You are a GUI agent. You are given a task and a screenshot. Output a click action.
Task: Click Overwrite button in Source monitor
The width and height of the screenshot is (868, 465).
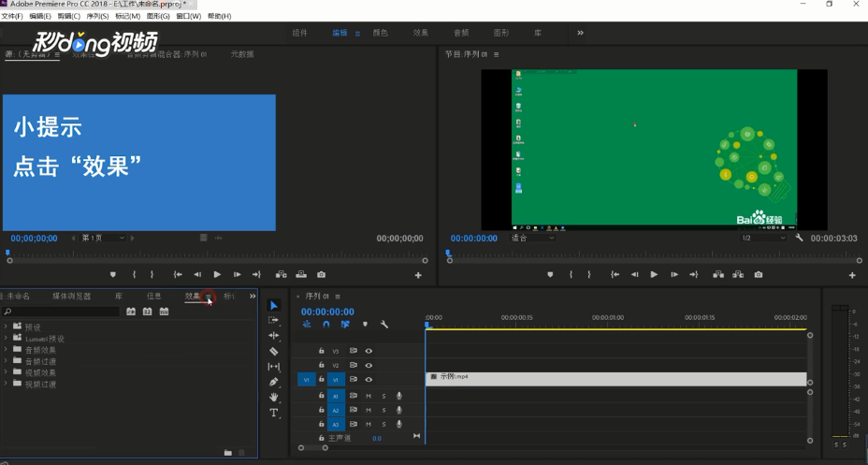301,274
